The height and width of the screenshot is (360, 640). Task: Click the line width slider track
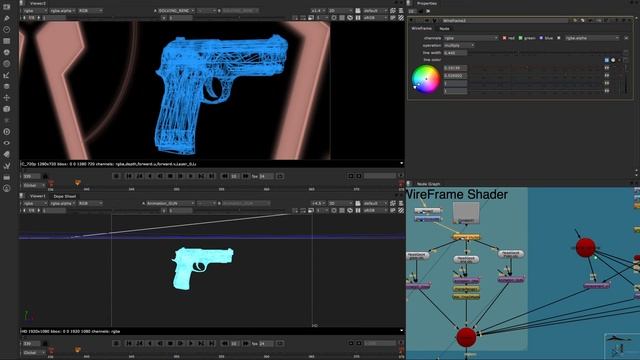(x=545, y=53)
